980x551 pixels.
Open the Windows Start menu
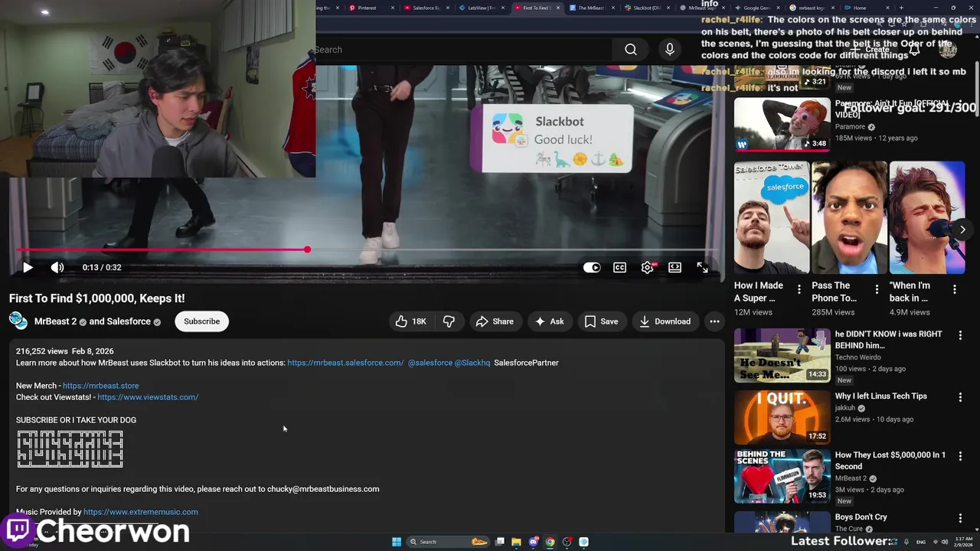coord(397,542)
